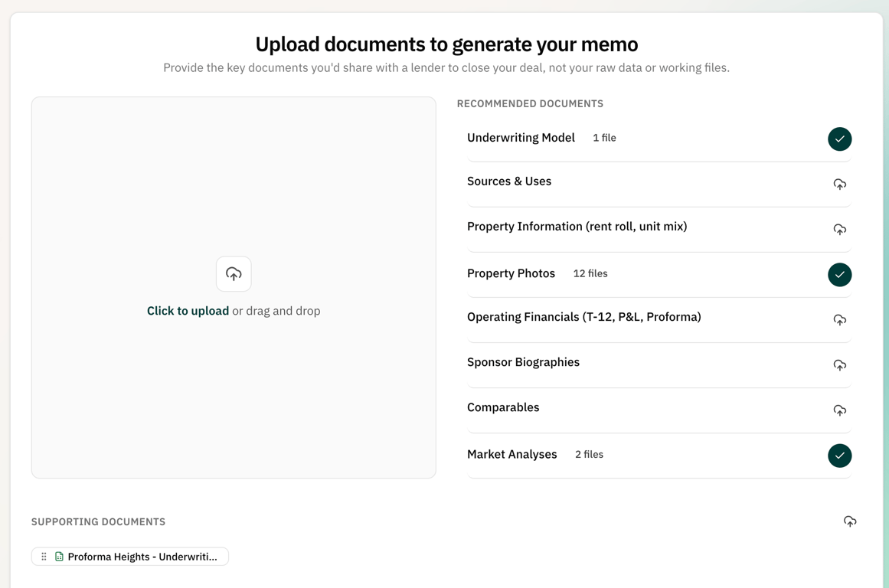Click the '2 files' label for Market Analyses

590,454
